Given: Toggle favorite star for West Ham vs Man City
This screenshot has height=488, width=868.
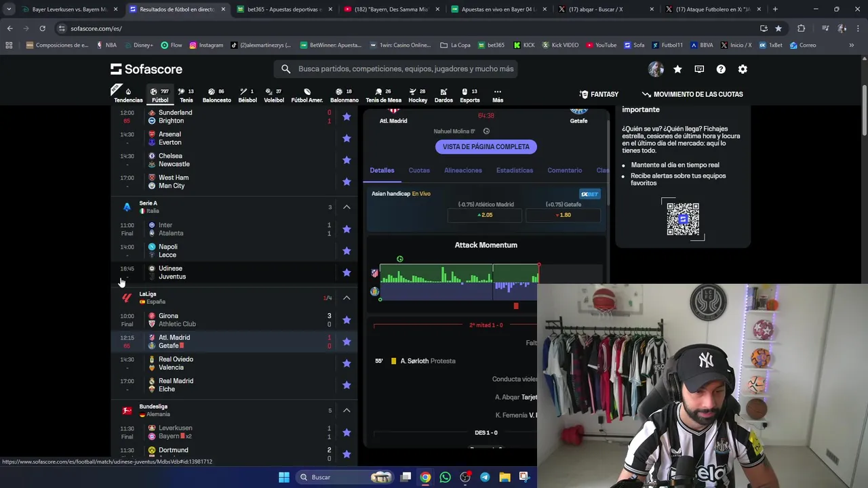Looking at the screenshot, I should [347, 182].
